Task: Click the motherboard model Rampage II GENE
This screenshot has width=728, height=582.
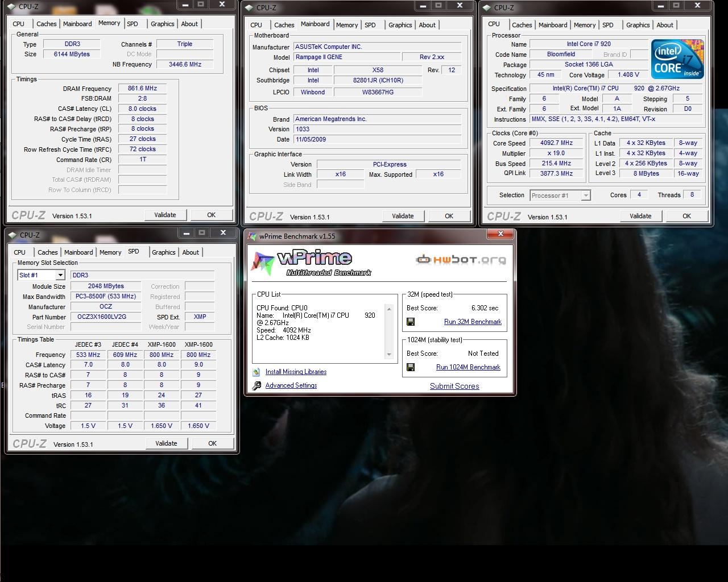Action: coord(346,57)
